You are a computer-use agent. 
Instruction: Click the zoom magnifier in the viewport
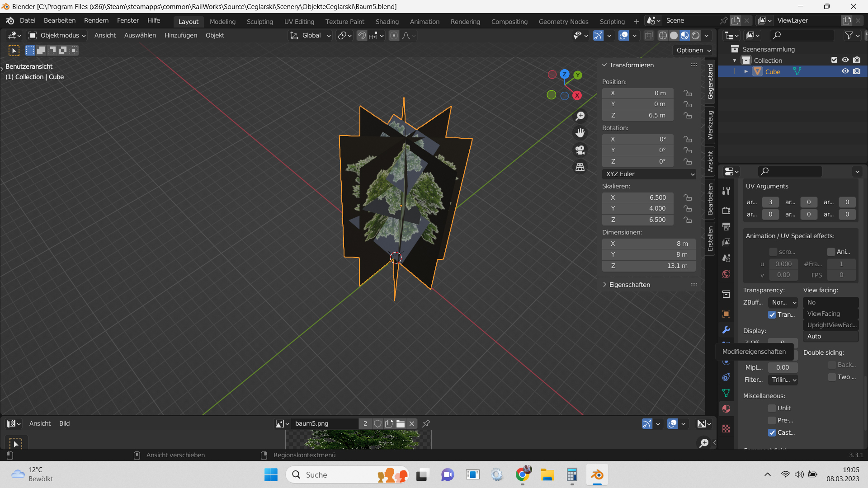click(580, 116)
